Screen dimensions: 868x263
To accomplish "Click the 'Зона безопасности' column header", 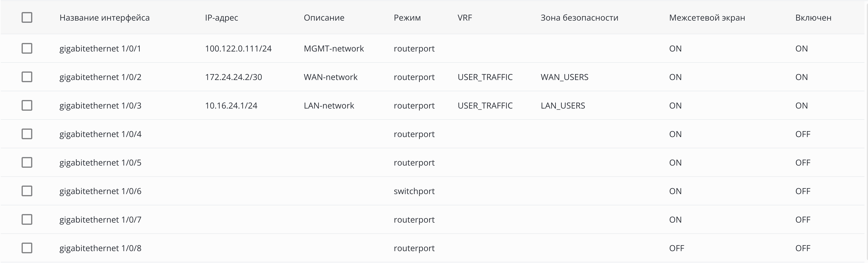I will click(579, 18).
